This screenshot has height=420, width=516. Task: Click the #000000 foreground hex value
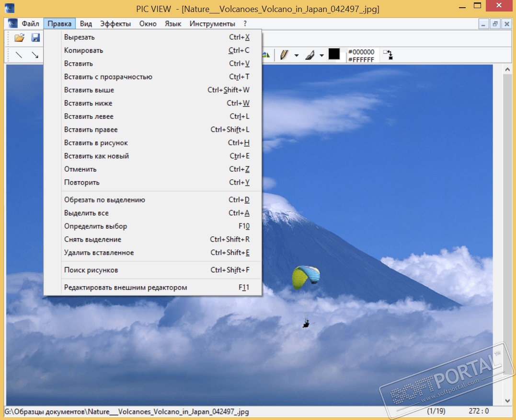[361, 52]
